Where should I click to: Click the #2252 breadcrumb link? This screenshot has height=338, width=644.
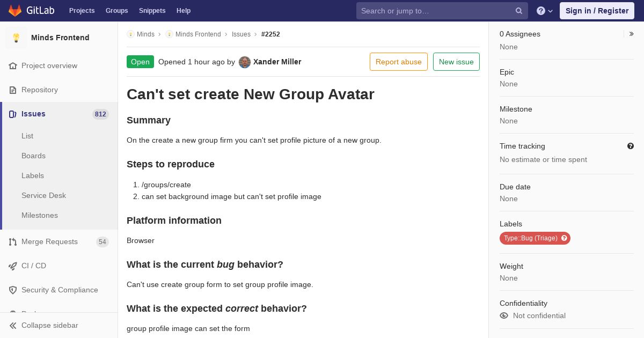click(x=270, y=34)
